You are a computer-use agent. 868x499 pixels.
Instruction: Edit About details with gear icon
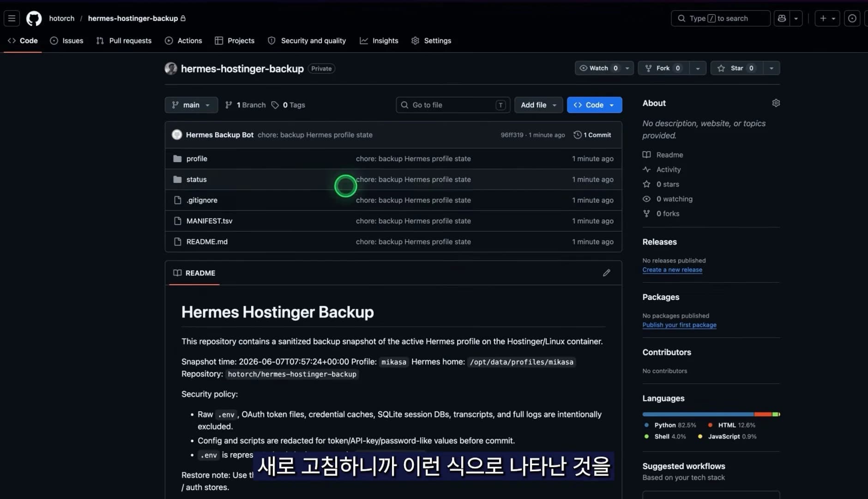(x=776, y=103)
